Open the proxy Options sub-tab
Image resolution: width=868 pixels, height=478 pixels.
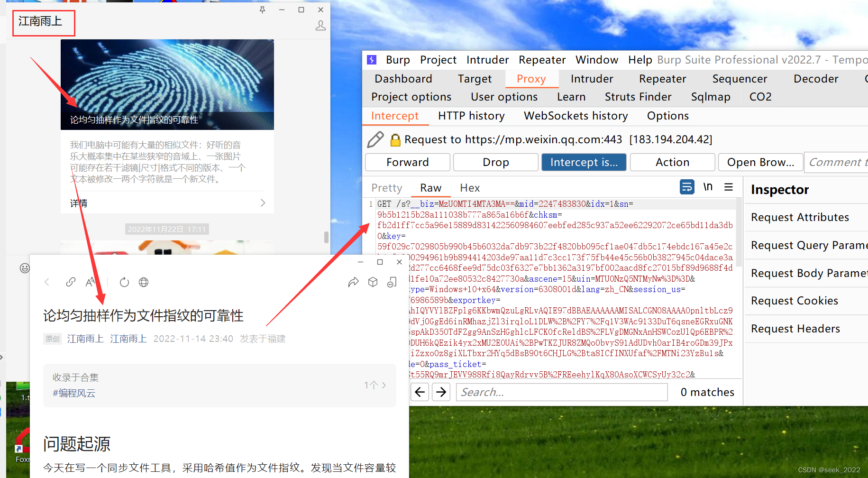[x=667, y=116]
